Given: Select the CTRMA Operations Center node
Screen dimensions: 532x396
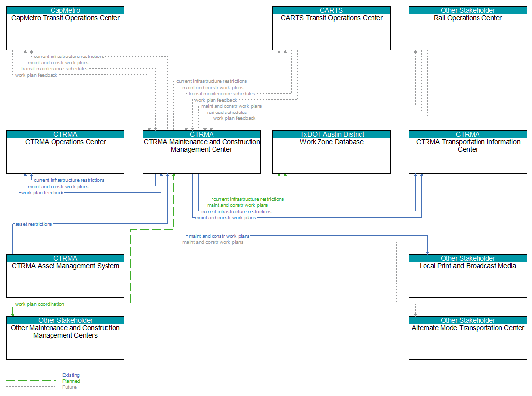Looking at the screenshot, I should point(65,152).
